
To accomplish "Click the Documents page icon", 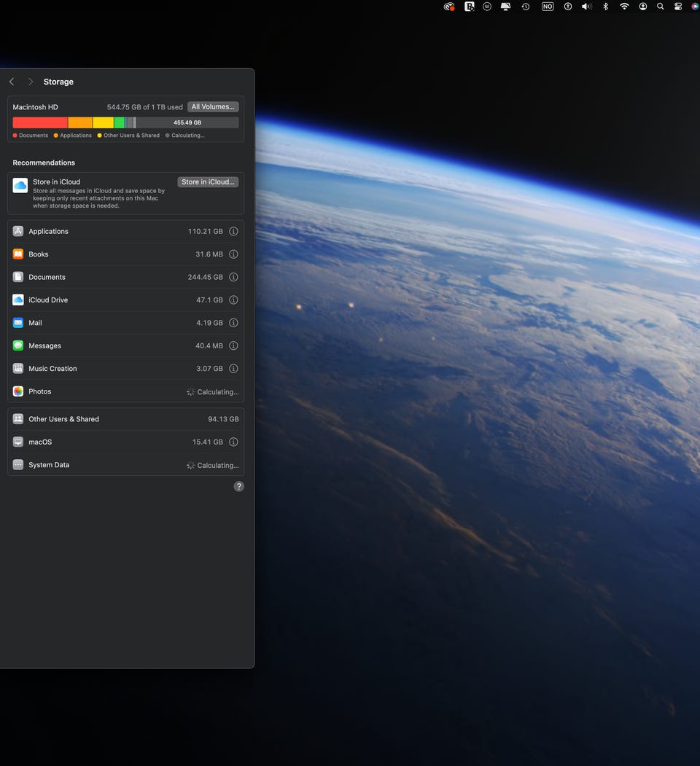I will (18, 277).
